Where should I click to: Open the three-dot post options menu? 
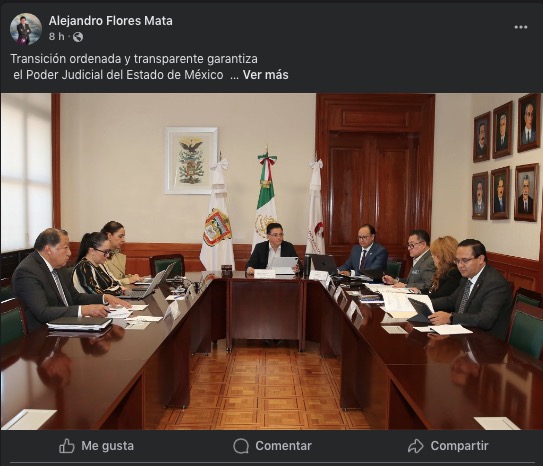click(520, 27)
